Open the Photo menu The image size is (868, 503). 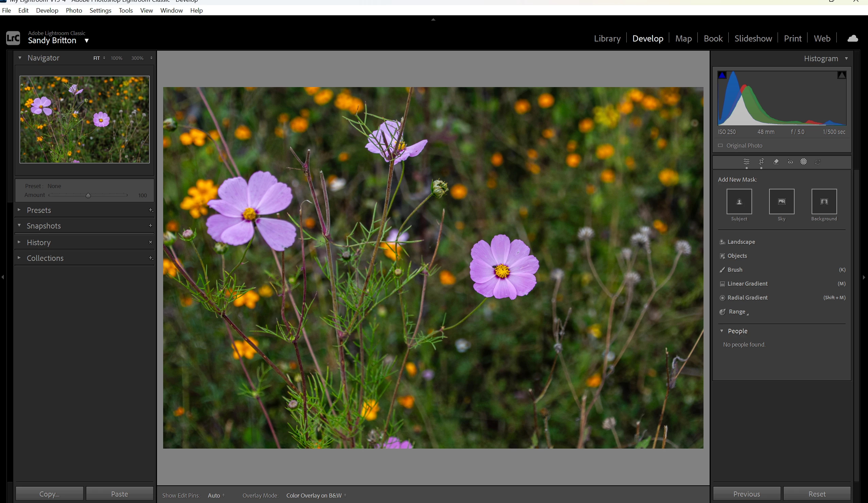click(x=74, y=10)
